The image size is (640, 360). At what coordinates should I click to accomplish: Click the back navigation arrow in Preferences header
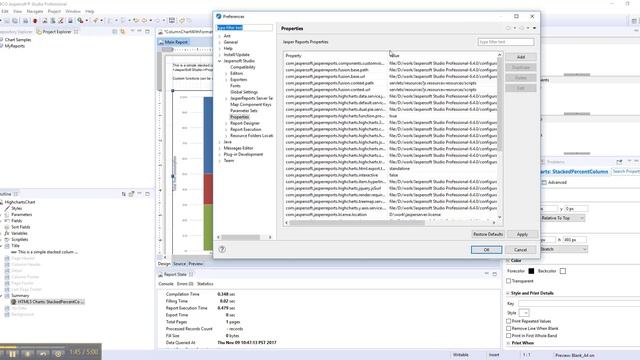coord(508,28)
